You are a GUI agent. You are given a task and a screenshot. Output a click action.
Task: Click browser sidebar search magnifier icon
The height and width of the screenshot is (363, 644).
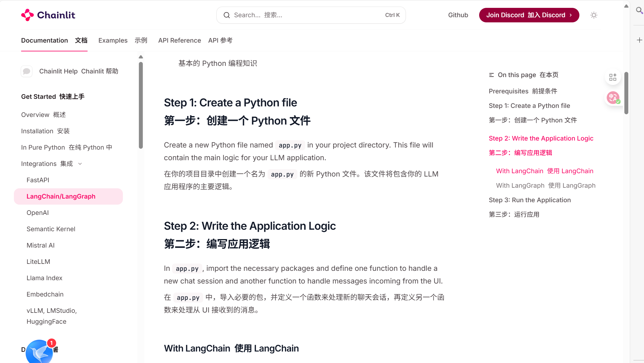pyautogui.click(x=639, y=11)
